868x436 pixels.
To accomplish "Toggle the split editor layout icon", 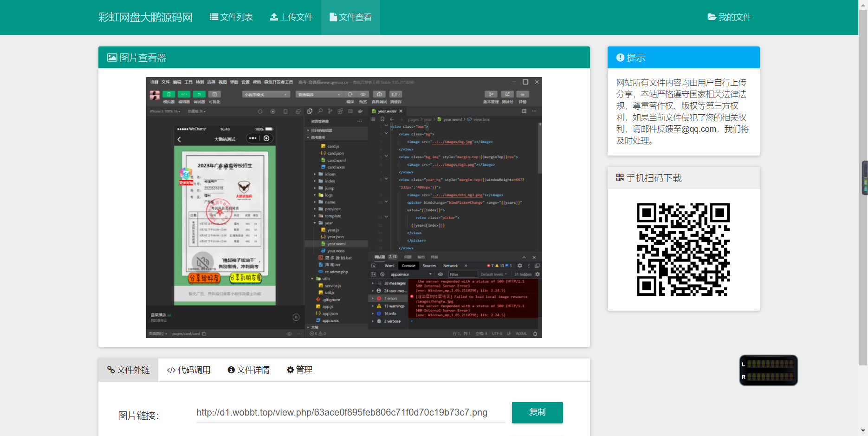I will [524, 111].
